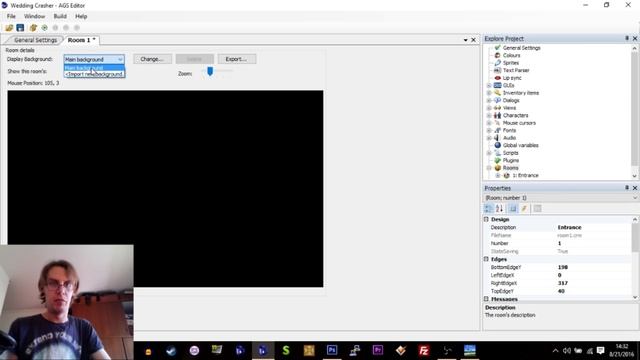Open Premiere Pro from the taskbar
640x360 pixels.
[378, 351]
